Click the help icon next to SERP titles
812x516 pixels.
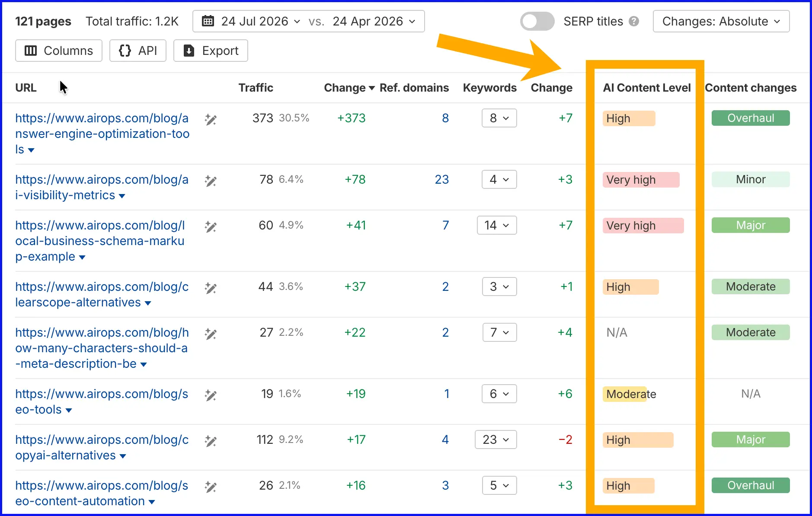(x=634, y=21)
